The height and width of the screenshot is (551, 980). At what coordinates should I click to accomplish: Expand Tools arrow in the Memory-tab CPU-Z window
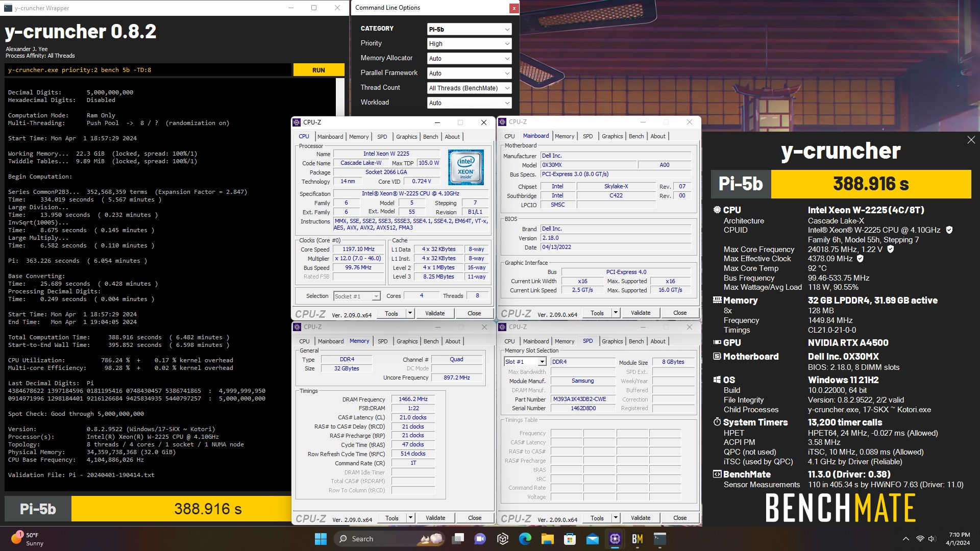click(x=410, y=518)
